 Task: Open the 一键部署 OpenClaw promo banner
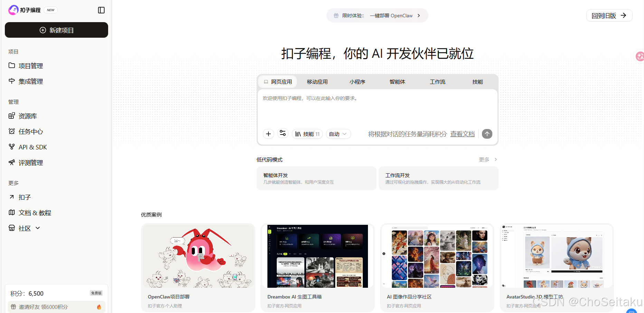tap(377, 16)
